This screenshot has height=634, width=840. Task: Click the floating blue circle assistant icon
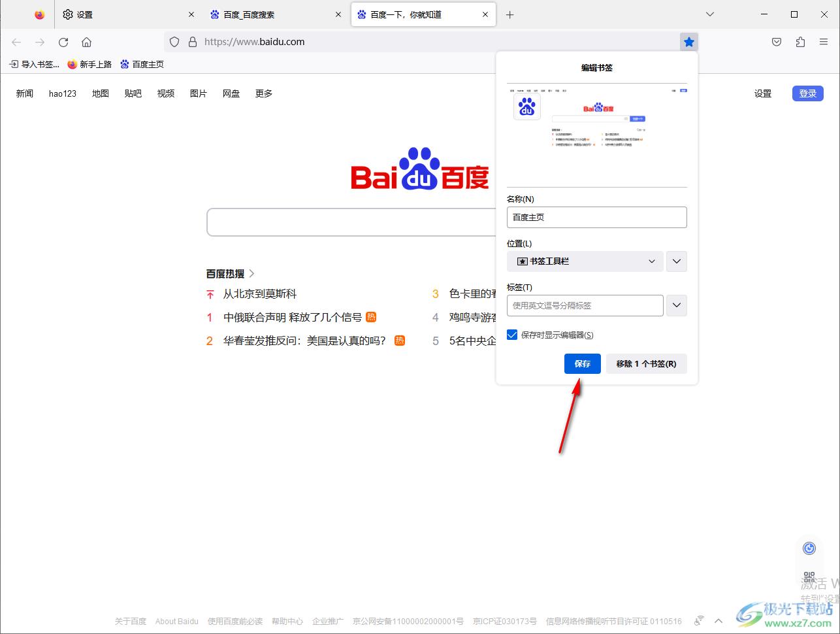(x=809, y=548)
